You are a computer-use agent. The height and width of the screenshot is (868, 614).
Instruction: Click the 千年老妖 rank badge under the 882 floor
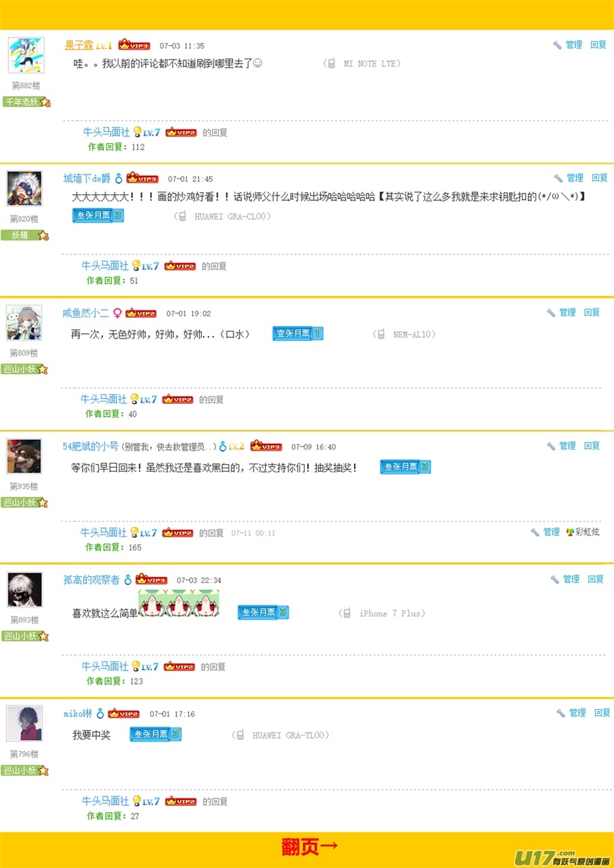coord(27,102)
